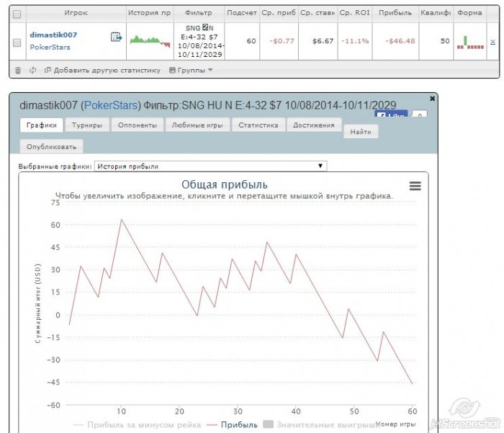This screenshot has height=433, width=504.
Task: Click the Facebook Like button
Action: [391, 115]
